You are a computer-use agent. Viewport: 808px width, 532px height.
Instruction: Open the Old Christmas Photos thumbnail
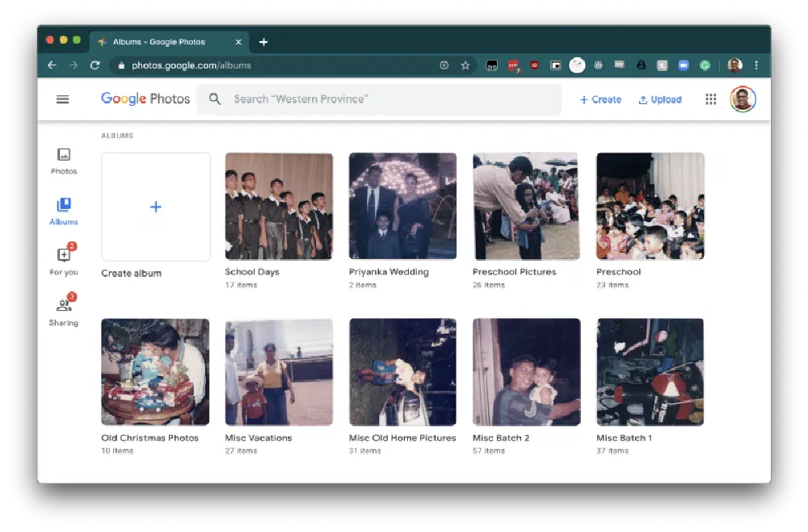pos(155,372)
